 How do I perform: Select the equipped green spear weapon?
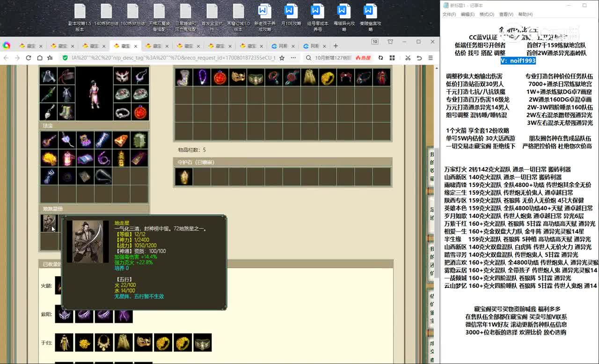(x=48, y=94)
